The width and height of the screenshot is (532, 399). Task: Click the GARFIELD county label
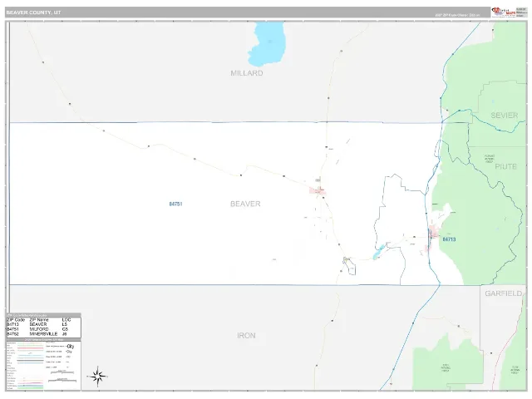point(503,293)
